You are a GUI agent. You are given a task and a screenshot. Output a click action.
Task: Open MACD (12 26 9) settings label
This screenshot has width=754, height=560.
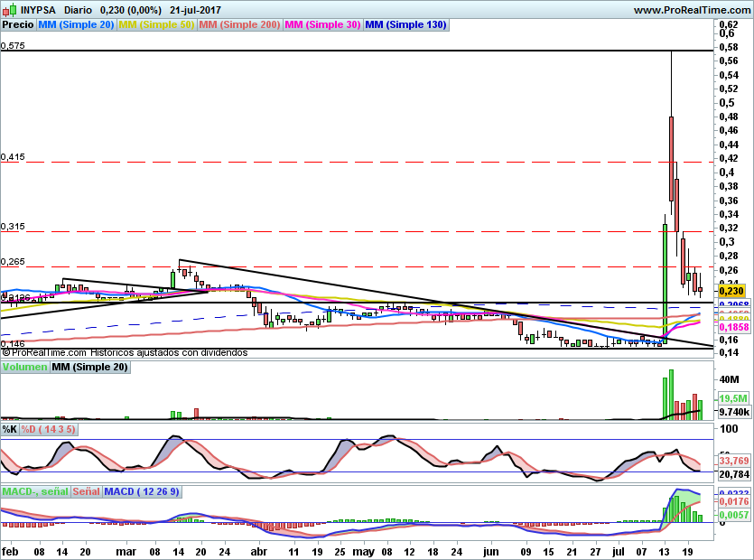(x=142, y=491)
